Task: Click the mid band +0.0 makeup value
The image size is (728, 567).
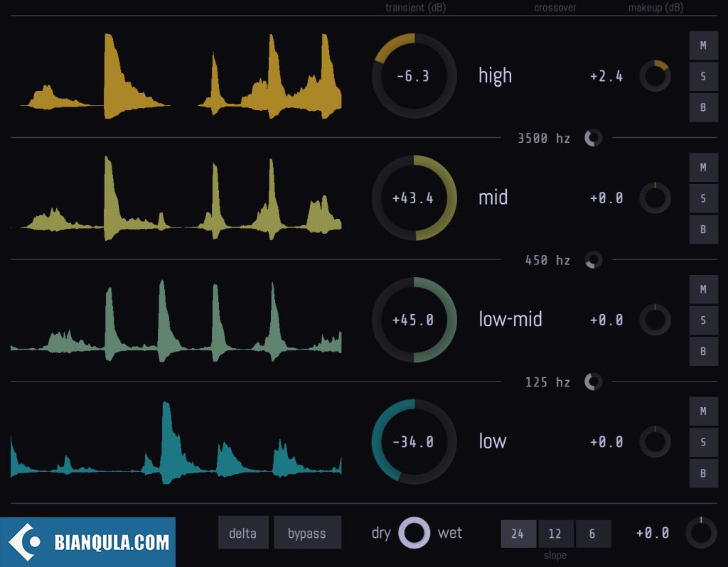Action: pos(606,198)
